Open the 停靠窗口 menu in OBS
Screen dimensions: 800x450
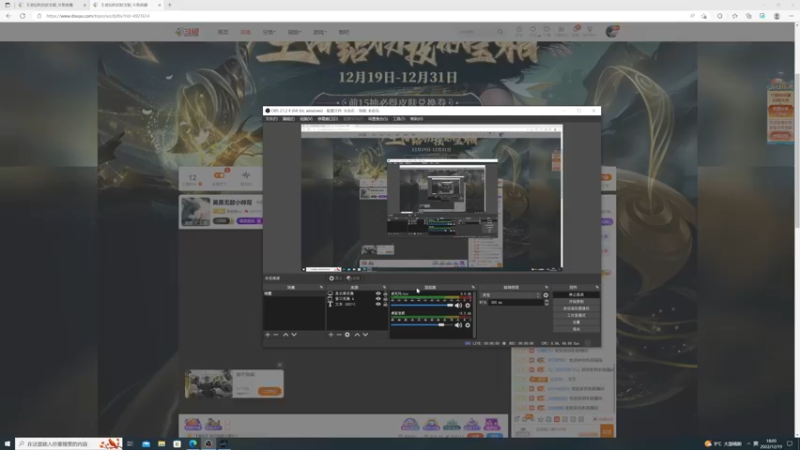pos(327,119)
